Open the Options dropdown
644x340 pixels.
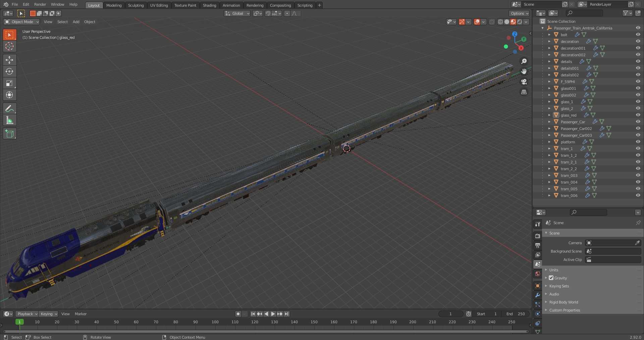pos(519,13)
